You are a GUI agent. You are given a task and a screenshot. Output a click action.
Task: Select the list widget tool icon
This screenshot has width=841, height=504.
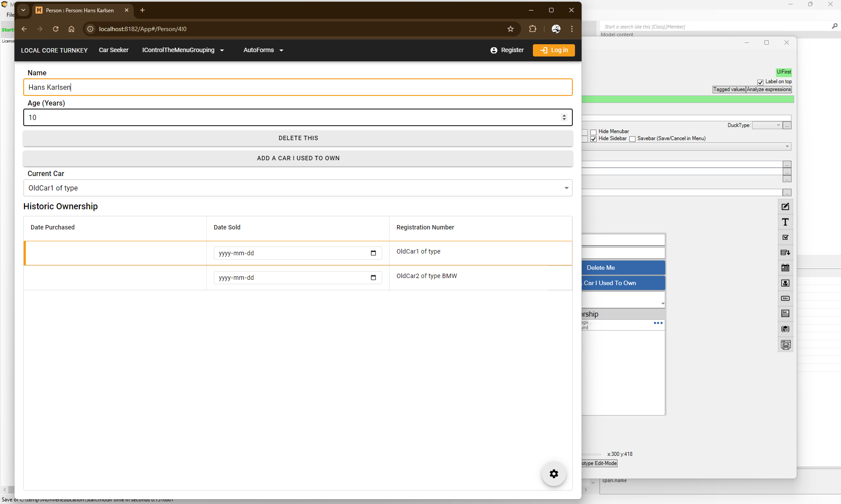[x=785, y=314]
